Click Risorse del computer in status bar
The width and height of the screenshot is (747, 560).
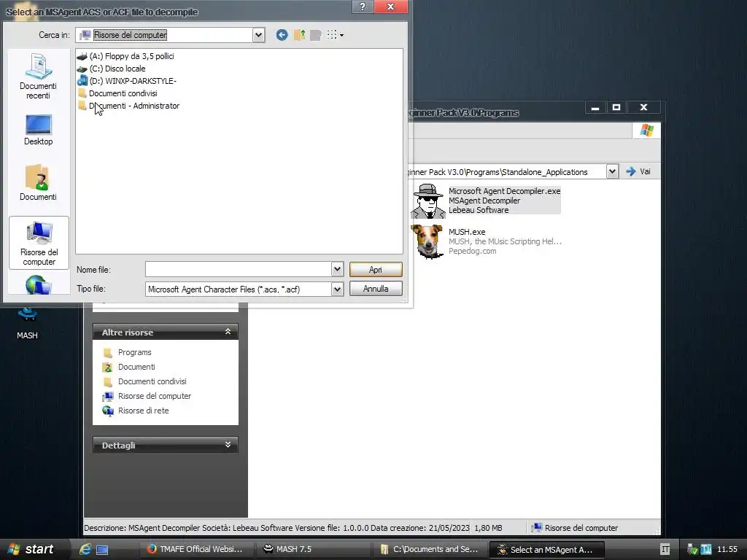[575, 528]
